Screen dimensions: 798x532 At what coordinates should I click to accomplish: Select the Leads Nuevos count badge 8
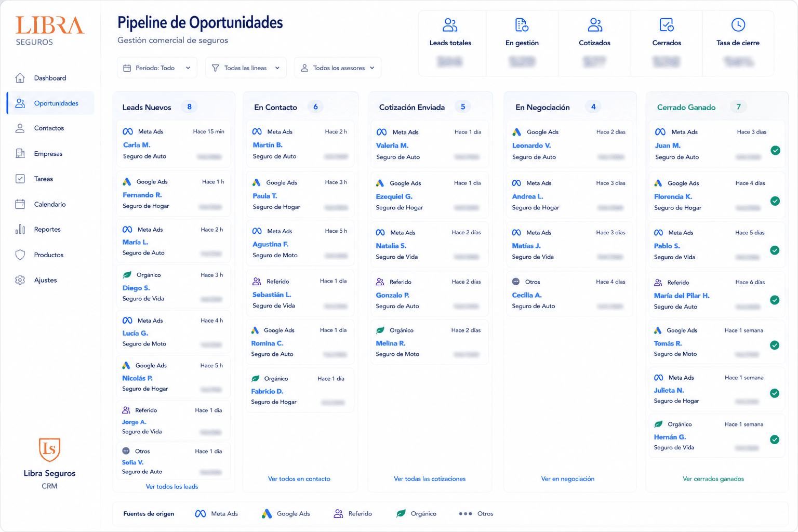point(189,107)
